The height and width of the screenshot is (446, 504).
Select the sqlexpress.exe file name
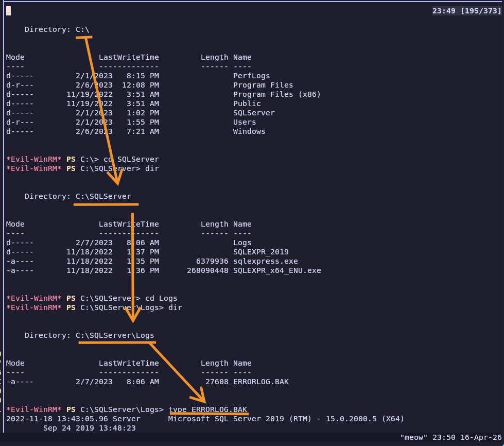pyautogui.click(x=266, y=262)
